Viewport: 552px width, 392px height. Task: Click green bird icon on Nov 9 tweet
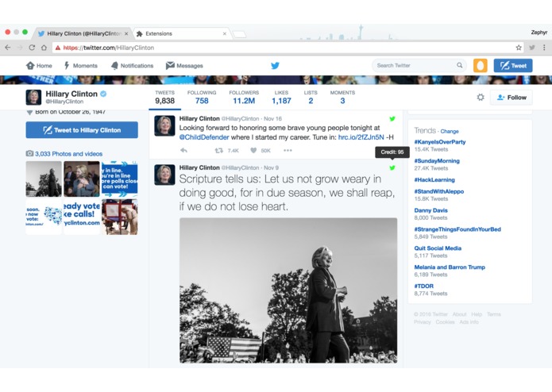pos(392,167)
